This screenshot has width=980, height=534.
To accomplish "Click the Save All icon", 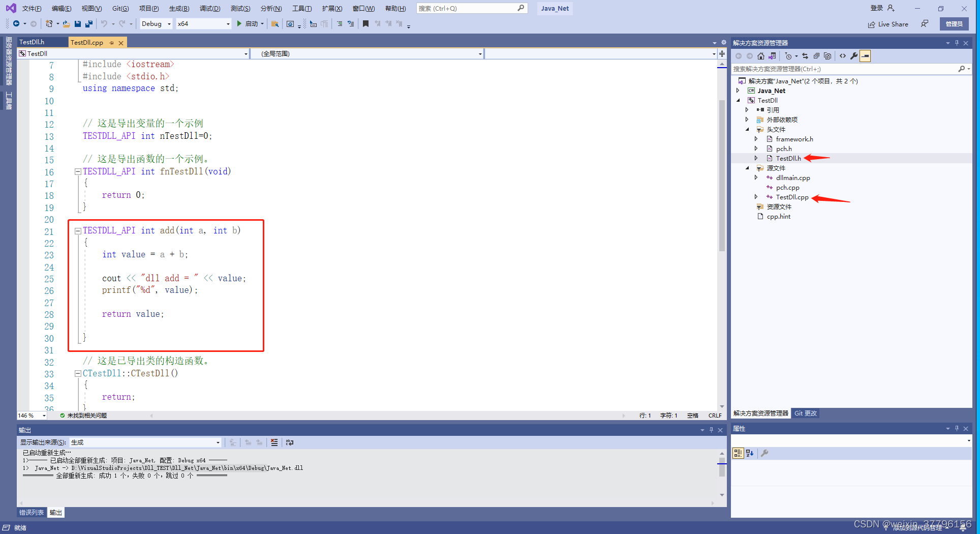I will click(89, 24).
